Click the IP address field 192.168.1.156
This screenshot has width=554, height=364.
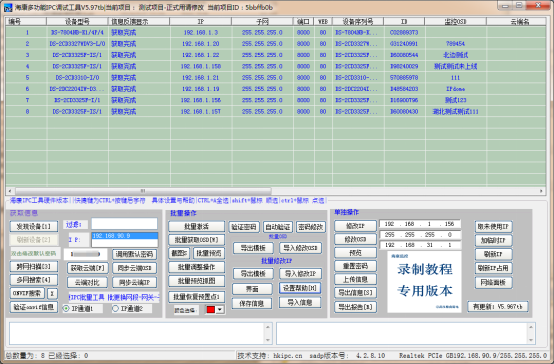(x=420, y=224)
